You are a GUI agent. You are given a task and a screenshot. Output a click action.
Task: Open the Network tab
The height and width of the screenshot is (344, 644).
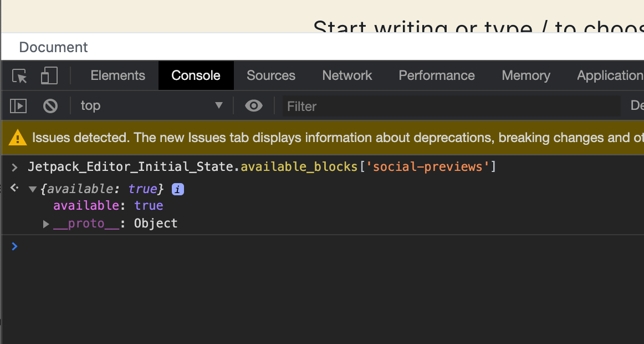347,75
